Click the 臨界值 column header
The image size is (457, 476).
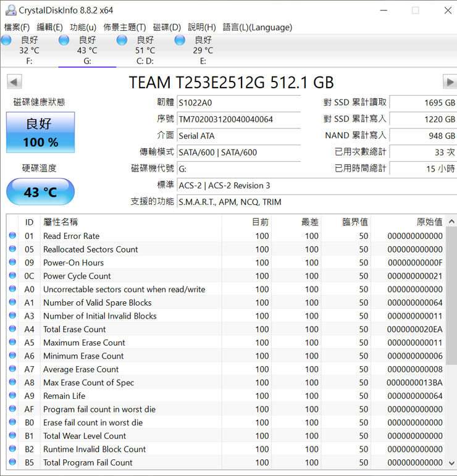pyautogui.click(x=346, y=222)
